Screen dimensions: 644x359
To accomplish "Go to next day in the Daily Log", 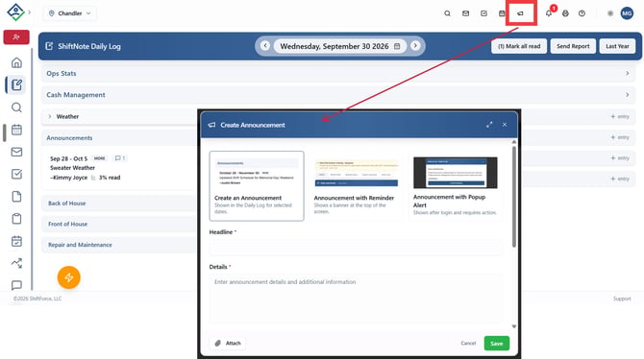I will tap(415, 45).
